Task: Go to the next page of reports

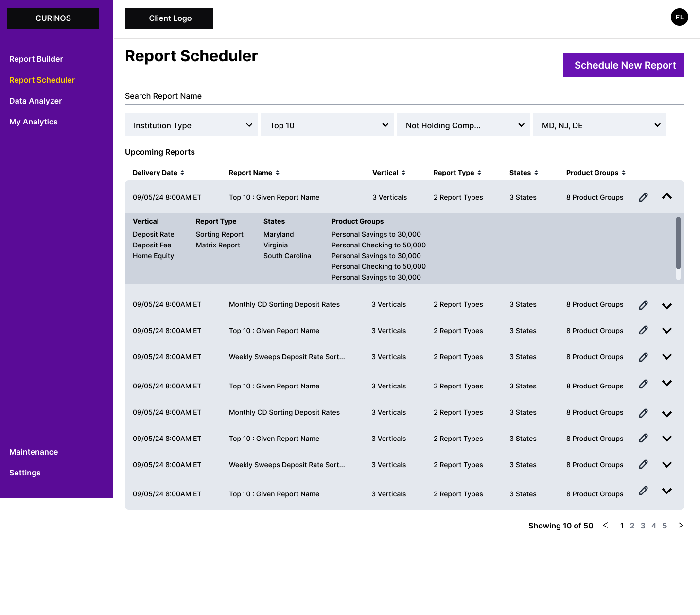Action: [681, 525]
